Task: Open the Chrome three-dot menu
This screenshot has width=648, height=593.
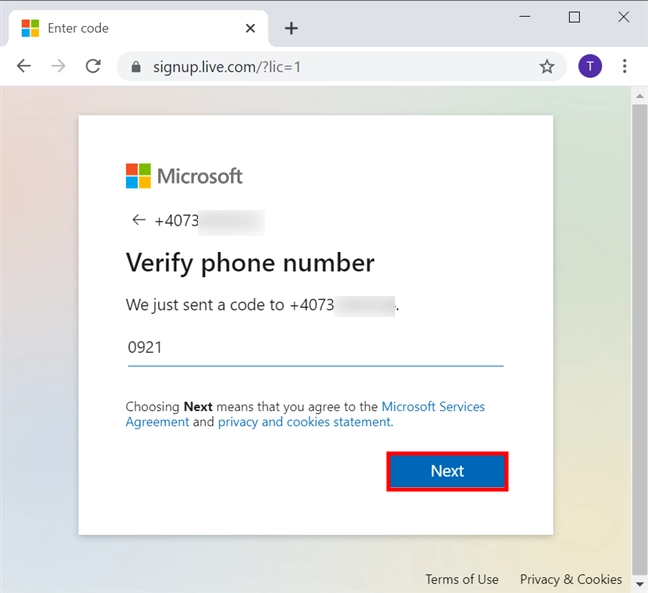Action: point(624,66)
